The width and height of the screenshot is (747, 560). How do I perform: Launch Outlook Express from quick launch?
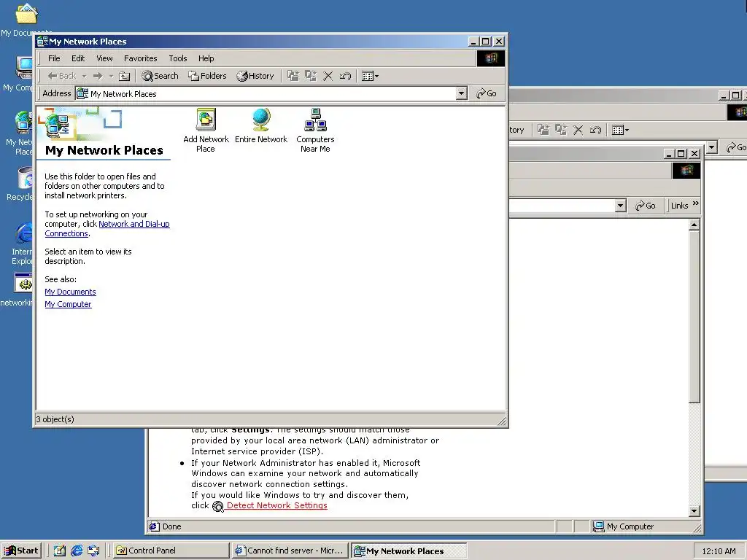pyautogui.click(x=93, y=551)
